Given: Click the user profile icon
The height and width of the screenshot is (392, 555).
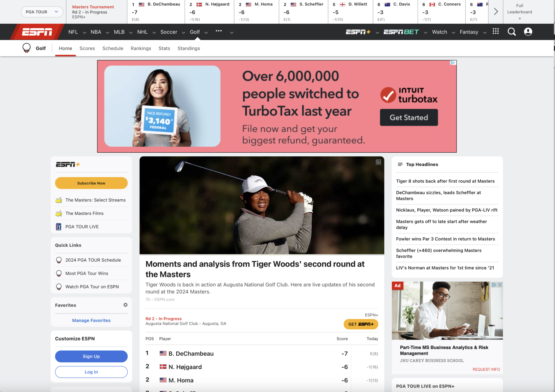Looking at the screenshot, I should click(x=528, y=32).
